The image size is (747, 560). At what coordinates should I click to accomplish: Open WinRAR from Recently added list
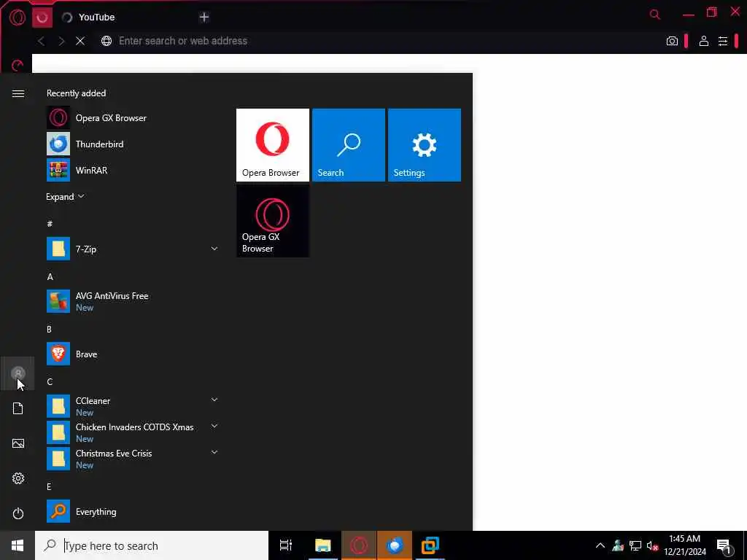(x=133, y=170)
